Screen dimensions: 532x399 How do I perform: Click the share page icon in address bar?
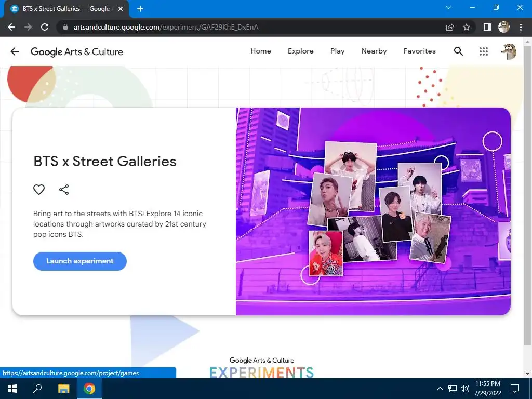450,27
